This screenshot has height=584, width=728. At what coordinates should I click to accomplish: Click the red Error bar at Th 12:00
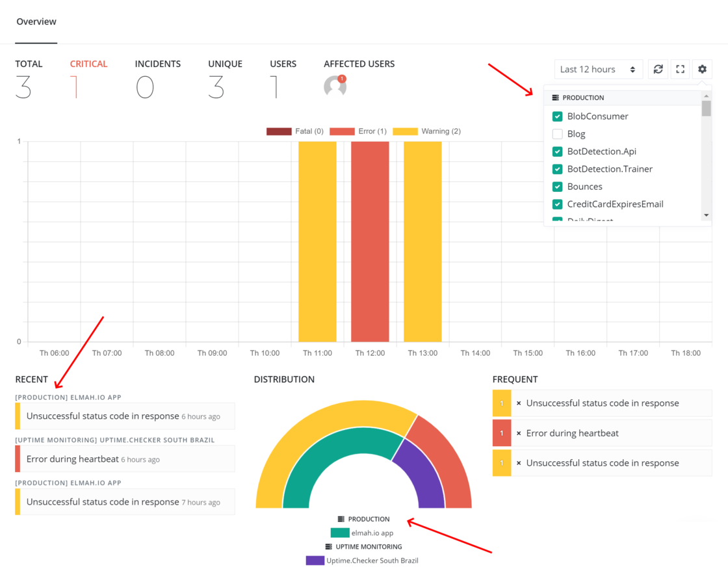(x=370, y=241)
